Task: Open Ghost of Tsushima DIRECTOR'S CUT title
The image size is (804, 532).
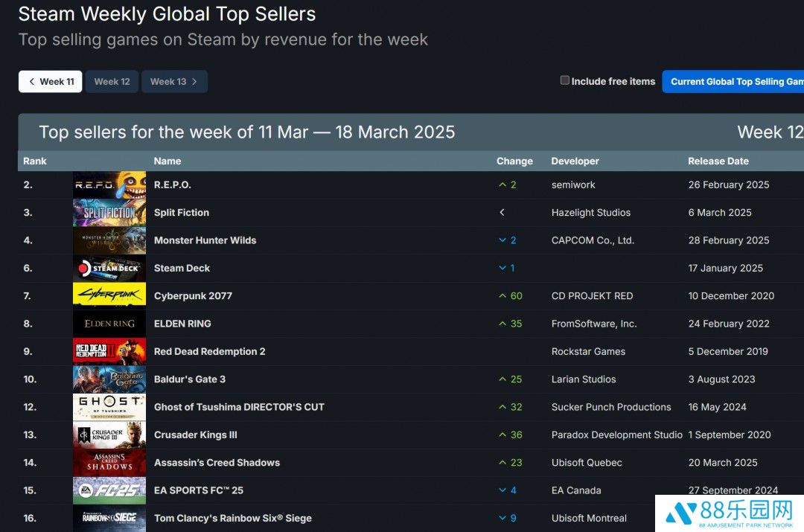Action: [x=240, y=407]
